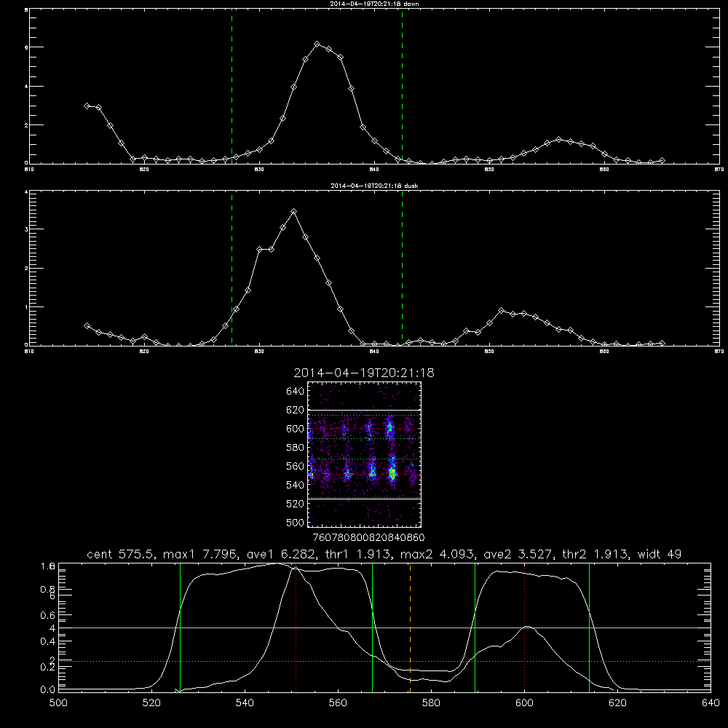Screen dimensions: 728x728
Task: Click the red dotted peak marker at 600
Action: (525, 627)
